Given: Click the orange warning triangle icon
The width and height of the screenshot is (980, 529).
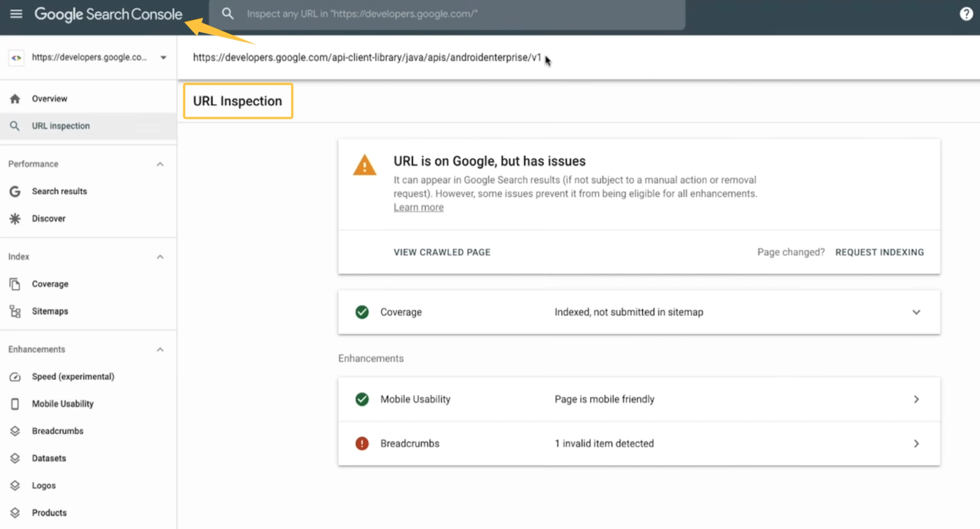Looking at the screenshot, I should pyautogui.click(x=364, y=165).
